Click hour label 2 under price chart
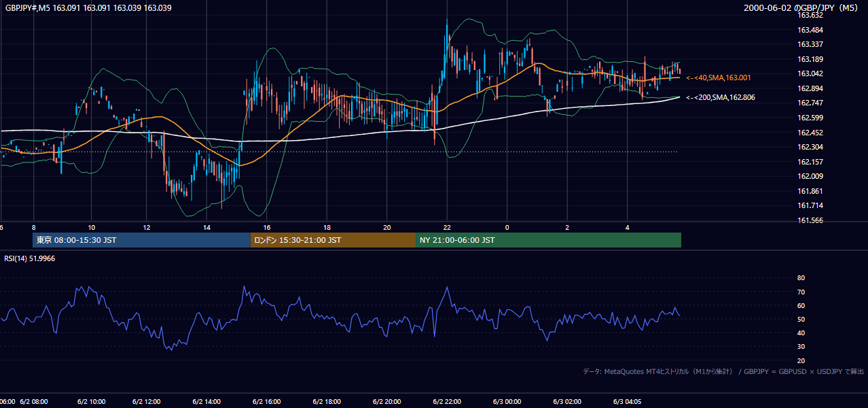The width and height of the screenshot is (868, 408). point(567,227)
